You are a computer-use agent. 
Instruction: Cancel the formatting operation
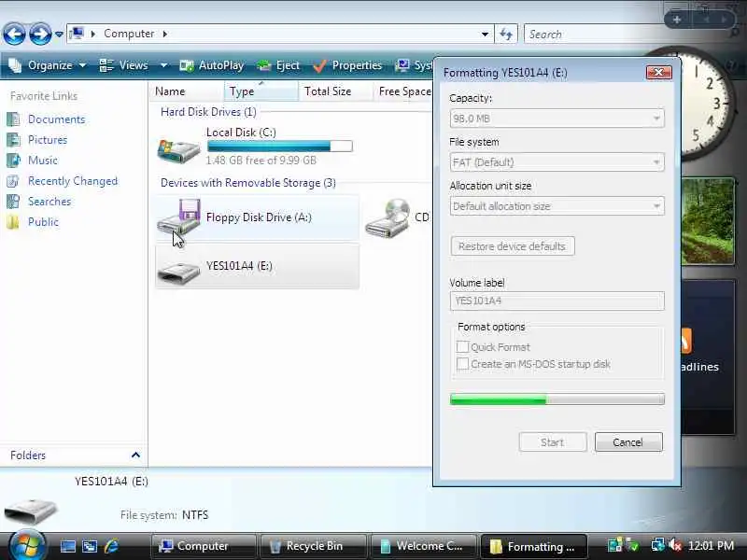(628, 442)
